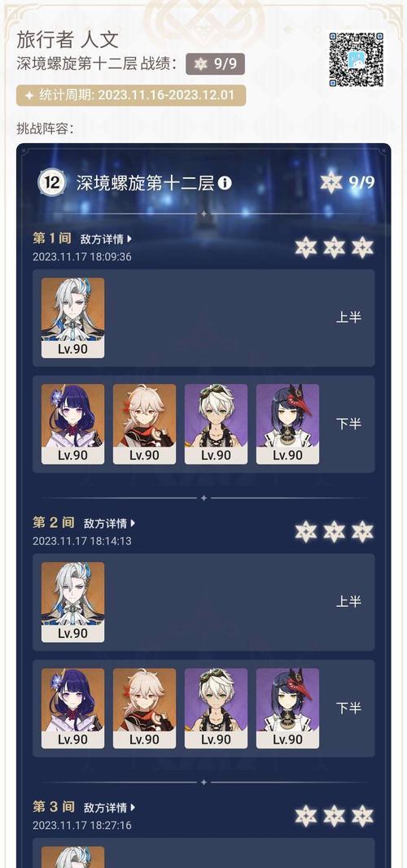Click the 9/9 star icon in the floor header
Image resolution: width=407 pixels, height=868 pixels.
[x=331, y=182]
